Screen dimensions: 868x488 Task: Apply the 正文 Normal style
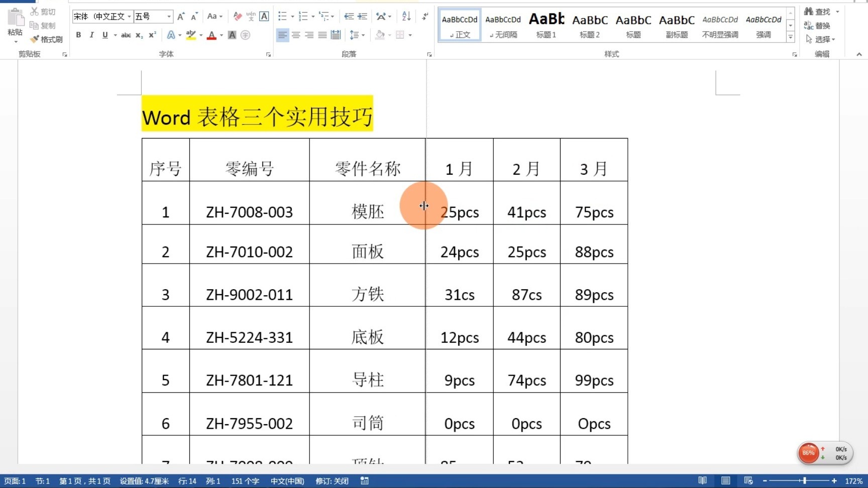[460, 25]
